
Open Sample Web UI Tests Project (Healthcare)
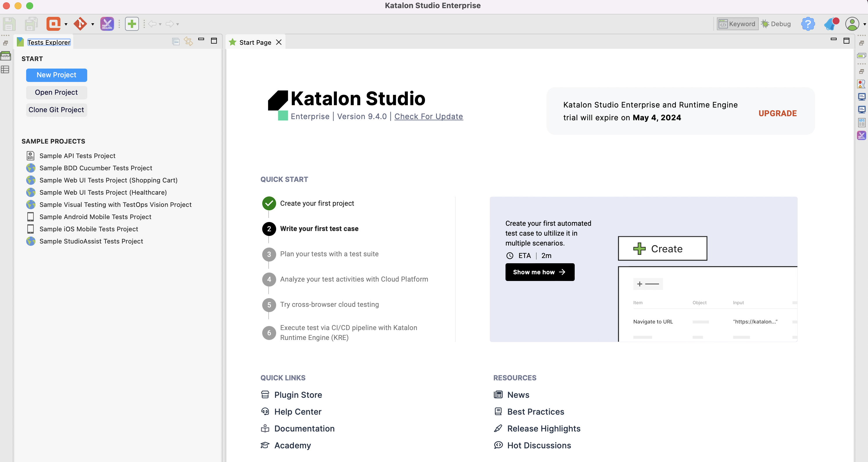97,192
